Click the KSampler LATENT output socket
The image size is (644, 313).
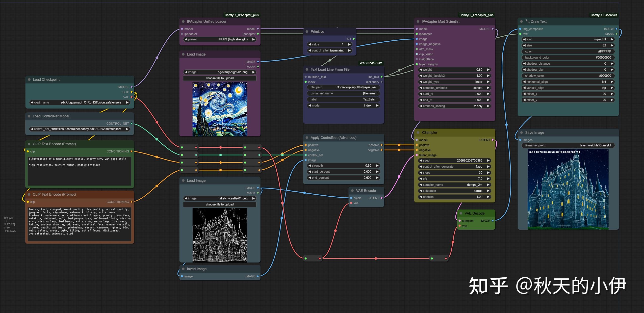[x=493, y=140]
